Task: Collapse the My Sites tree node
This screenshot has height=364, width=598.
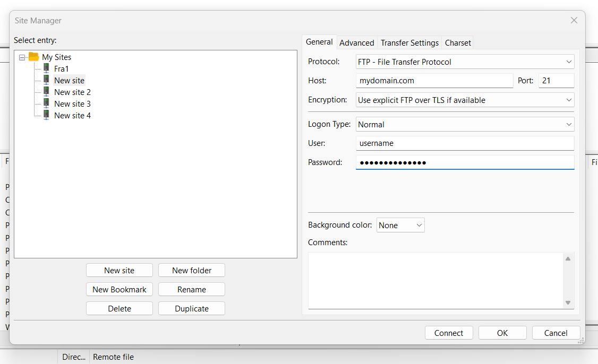Action: 21,57
